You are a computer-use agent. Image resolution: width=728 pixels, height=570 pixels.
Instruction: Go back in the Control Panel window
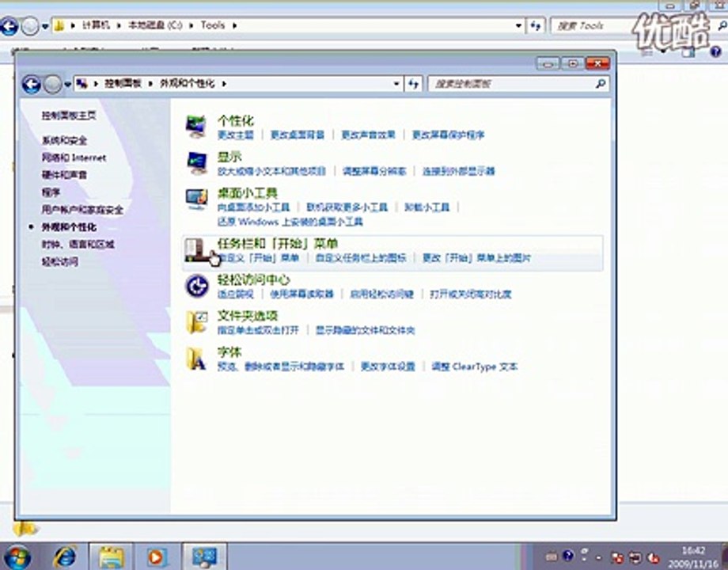pos(32,85)
